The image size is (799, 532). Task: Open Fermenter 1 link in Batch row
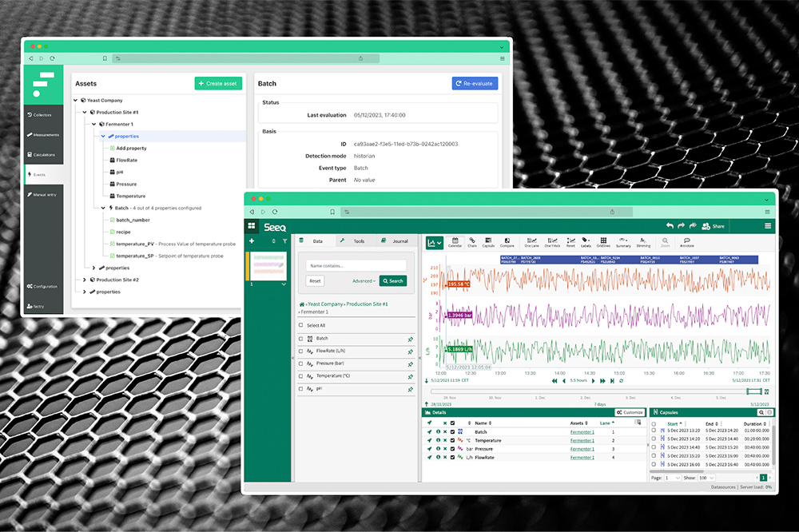point(582,431)
